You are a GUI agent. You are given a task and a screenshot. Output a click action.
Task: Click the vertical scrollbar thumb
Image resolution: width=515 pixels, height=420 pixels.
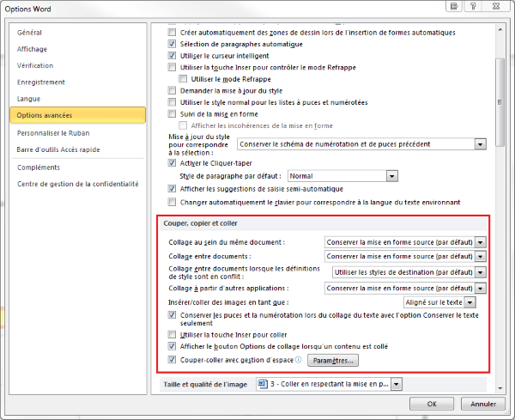500,102
